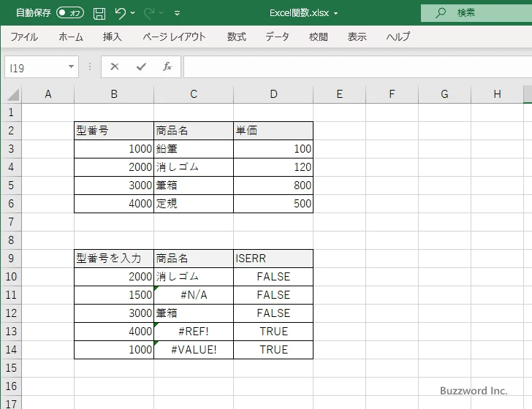Viewport: 532px width, 409px height.
Task: Select FALSE cell in row 10
Action: (x=273, y=277)
